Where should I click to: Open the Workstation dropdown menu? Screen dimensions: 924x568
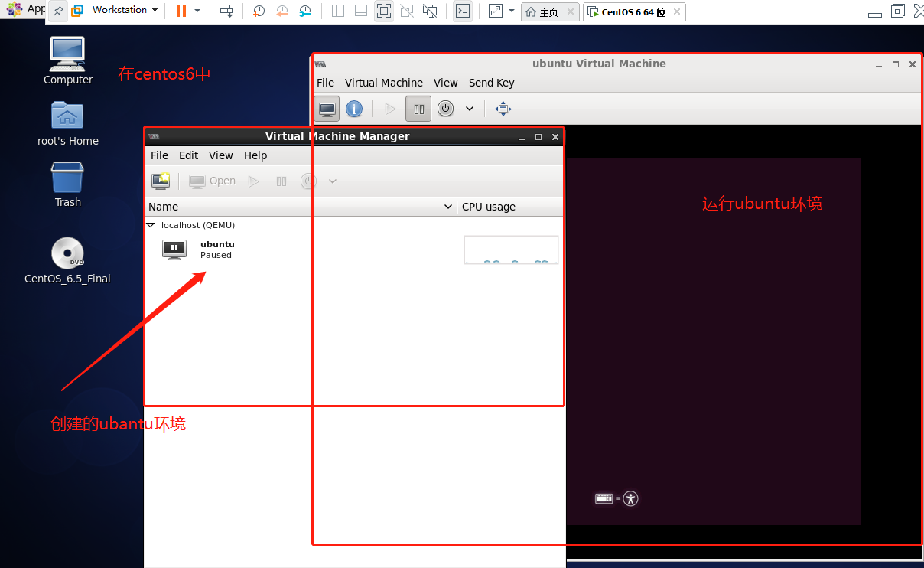tap(125, 10)
